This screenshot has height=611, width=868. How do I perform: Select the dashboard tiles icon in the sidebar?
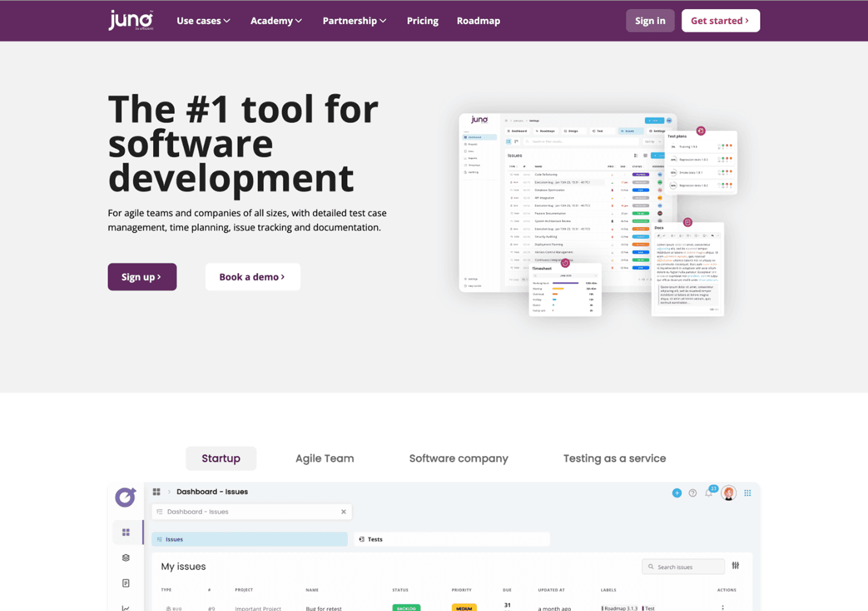pyautogui.click(x=126, y=532)
